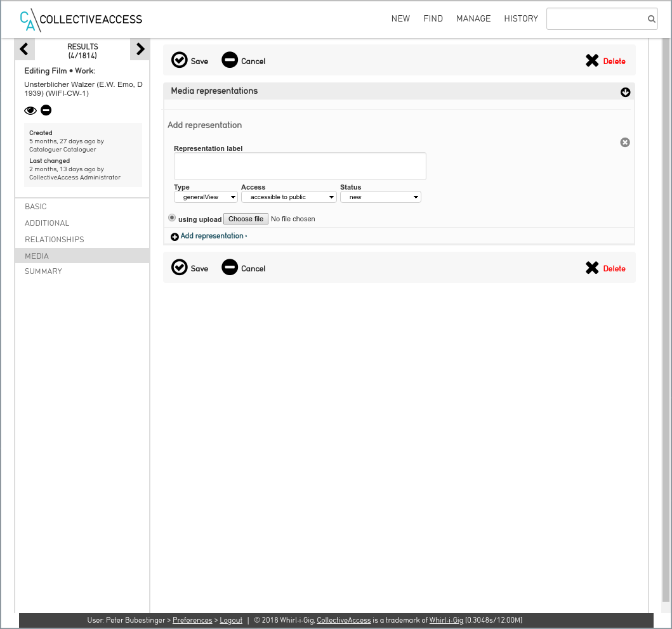Open the Type dropdown showing generalView

pos(206,197)
